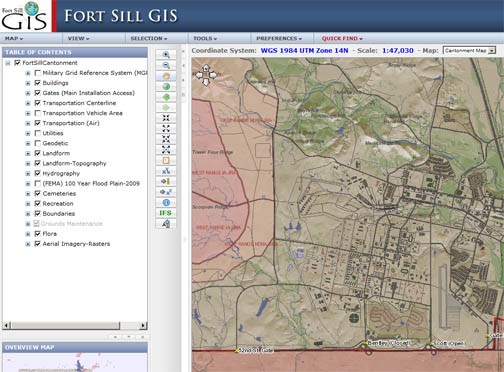Activate the Pan hand tool
The height and width of the screenshot is (372, 504).
pyautogui.click(x=166, y=76)
